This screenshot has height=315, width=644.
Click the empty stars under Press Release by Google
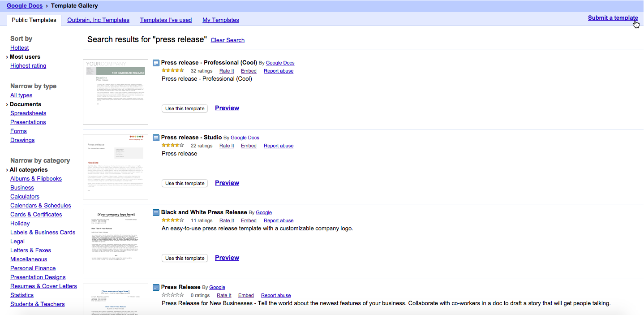[x=172, y=295]
